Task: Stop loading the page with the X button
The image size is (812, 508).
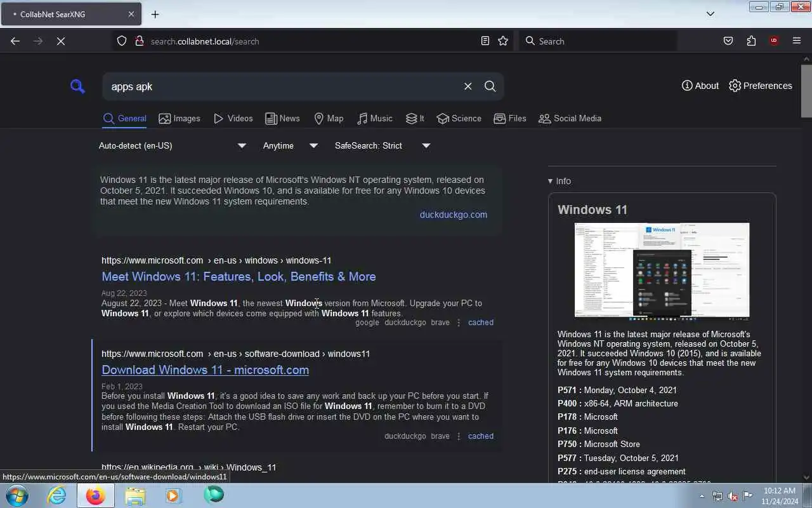Action: pyautogui.click(x=61, y=41)
